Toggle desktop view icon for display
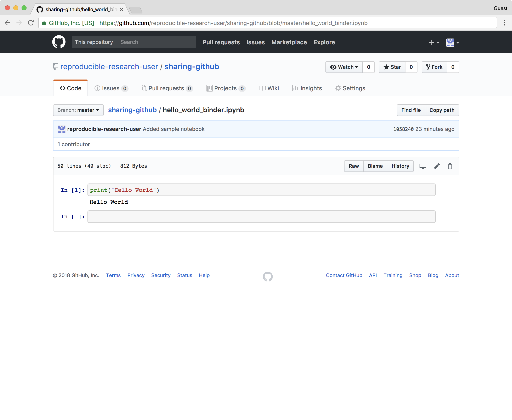 point(423,166)
